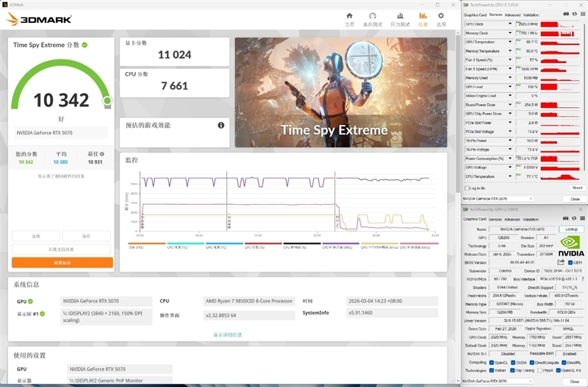
Task: Click the info icon in 预估的游戏效能 panel
Action: click(x=221, y=125)
